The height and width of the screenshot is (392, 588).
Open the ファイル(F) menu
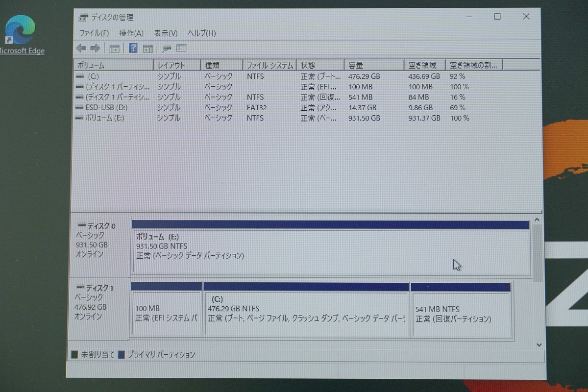[x=94, y=33]
